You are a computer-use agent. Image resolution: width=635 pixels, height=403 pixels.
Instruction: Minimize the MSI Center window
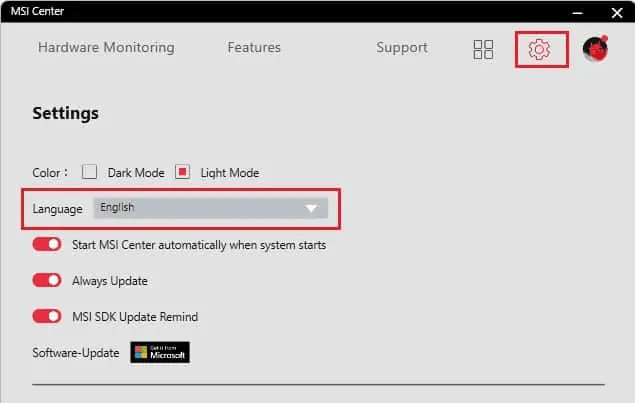[577, 13]
